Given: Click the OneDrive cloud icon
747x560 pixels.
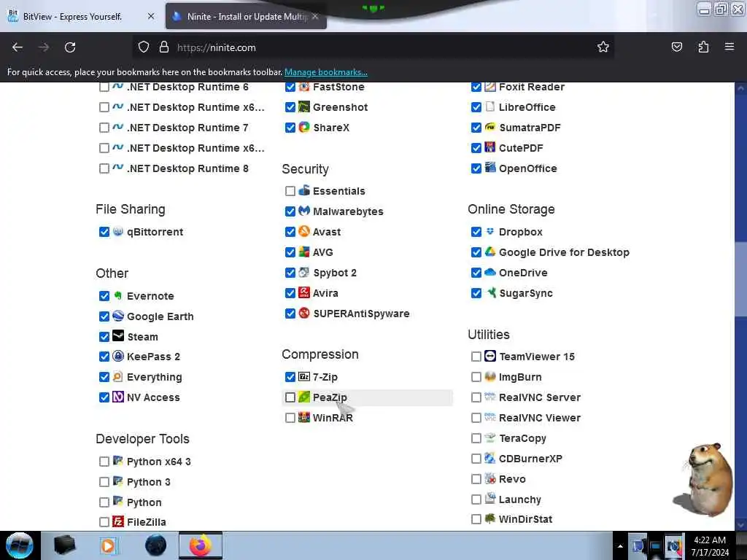Looking at the screenshot, I should [490, 273].
